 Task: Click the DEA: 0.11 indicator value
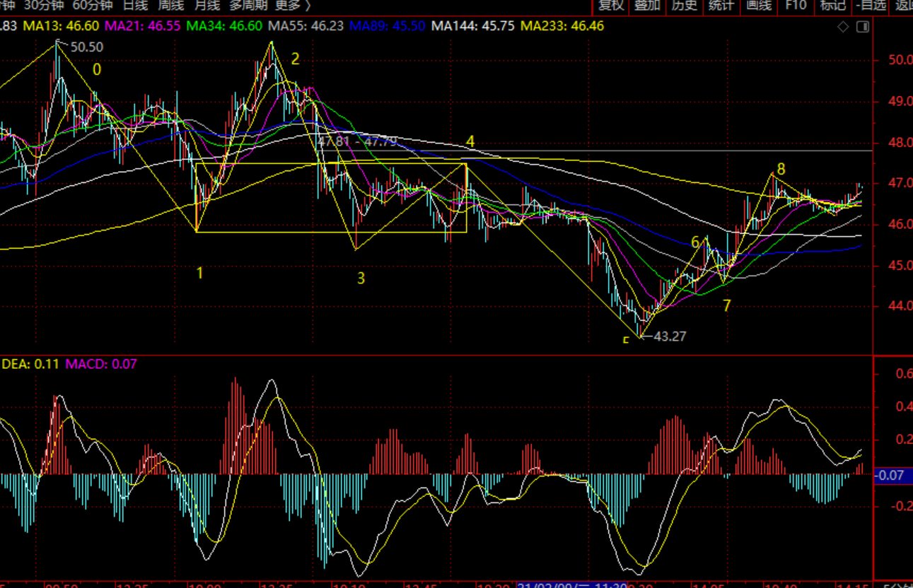coord(30,364)
